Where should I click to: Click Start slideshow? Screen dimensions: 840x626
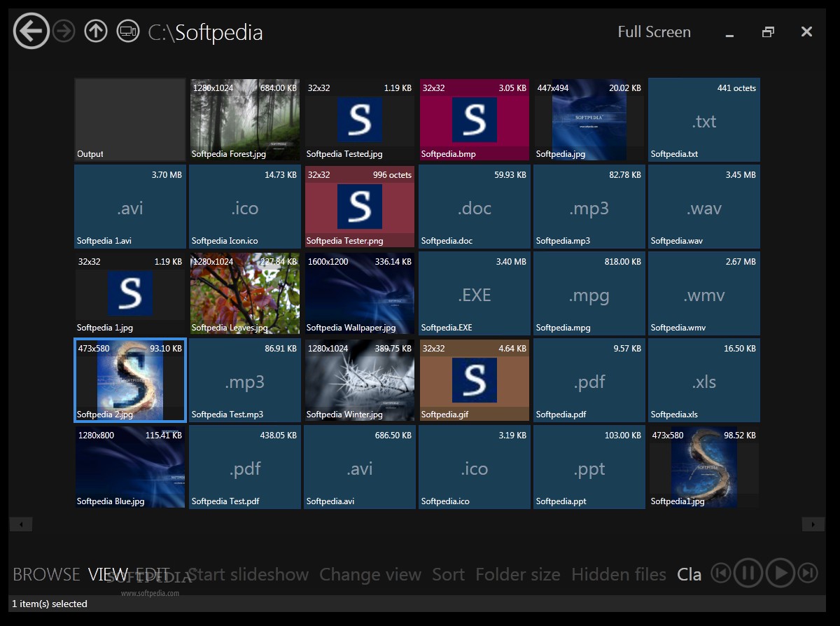[248, 575]
